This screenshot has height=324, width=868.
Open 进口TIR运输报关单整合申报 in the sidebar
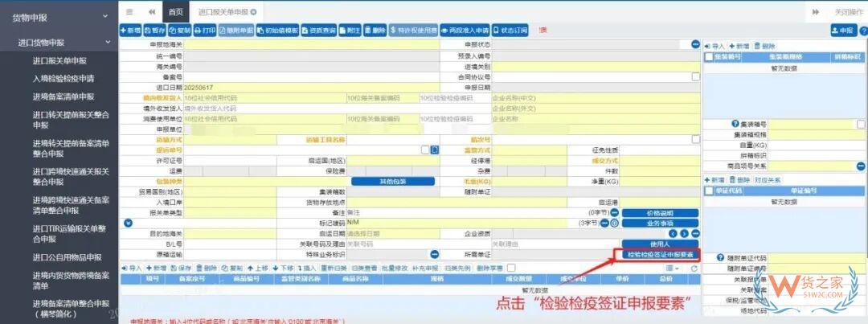click(69, 233)
